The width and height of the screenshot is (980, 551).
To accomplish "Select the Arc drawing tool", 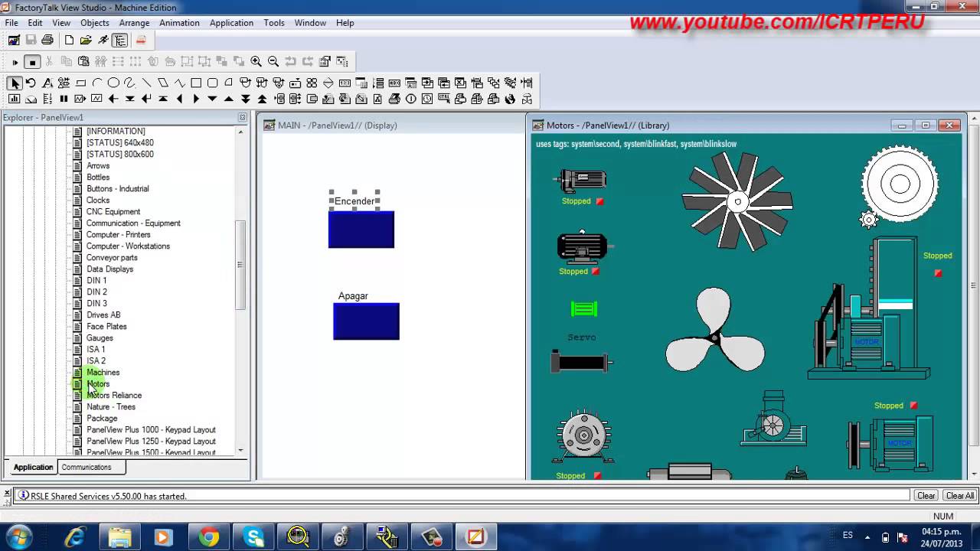I will [x=97, y=83].
